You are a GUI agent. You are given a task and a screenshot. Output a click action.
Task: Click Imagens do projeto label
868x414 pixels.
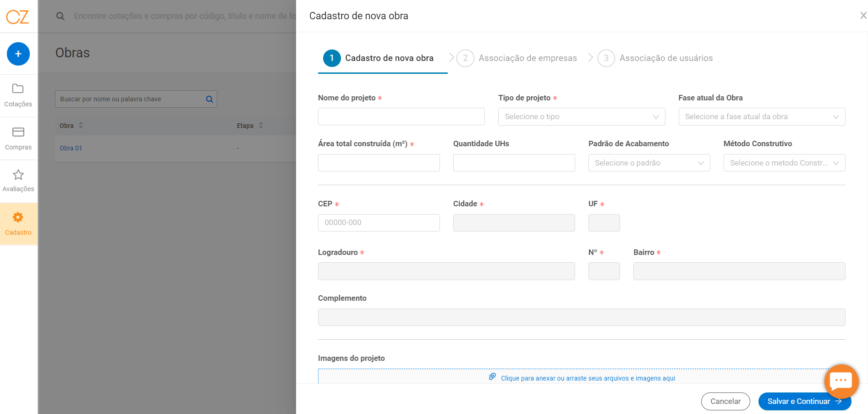point(352,358)
